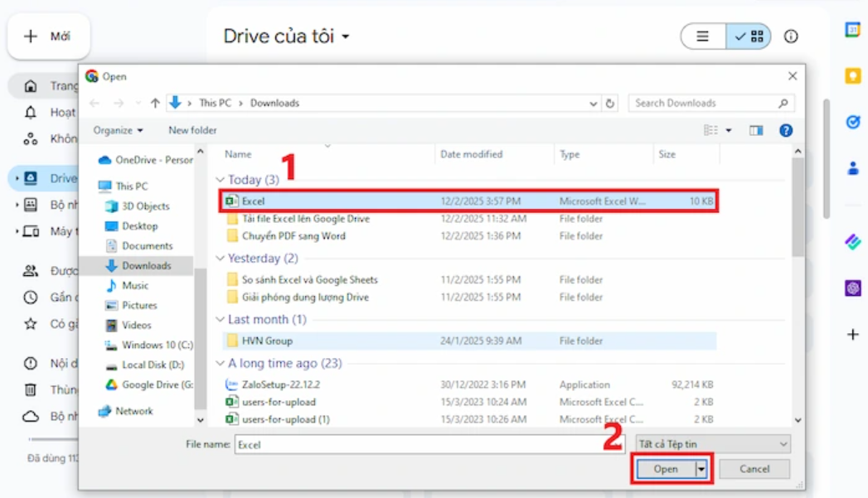
Task: Create a new folder in Downloads
Action: 192,130
